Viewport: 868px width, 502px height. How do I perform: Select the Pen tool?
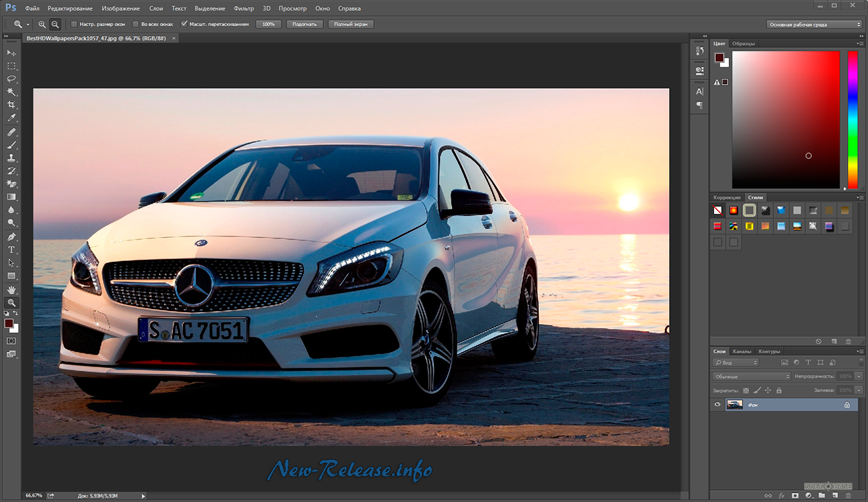11,237
